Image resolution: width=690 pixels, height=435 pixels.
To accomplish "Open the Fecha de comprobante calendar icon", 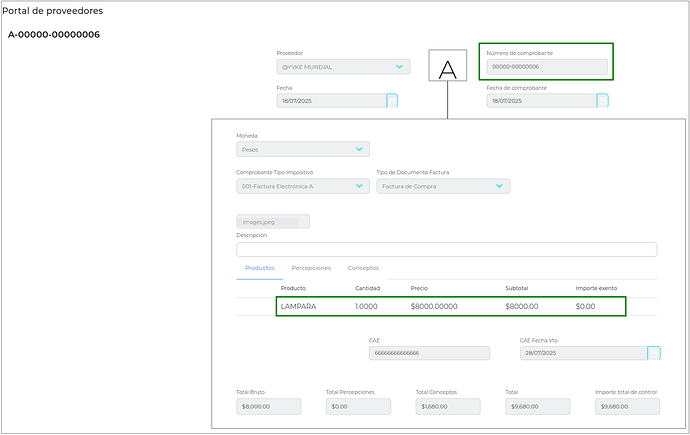I will click(x=603, y=100).
